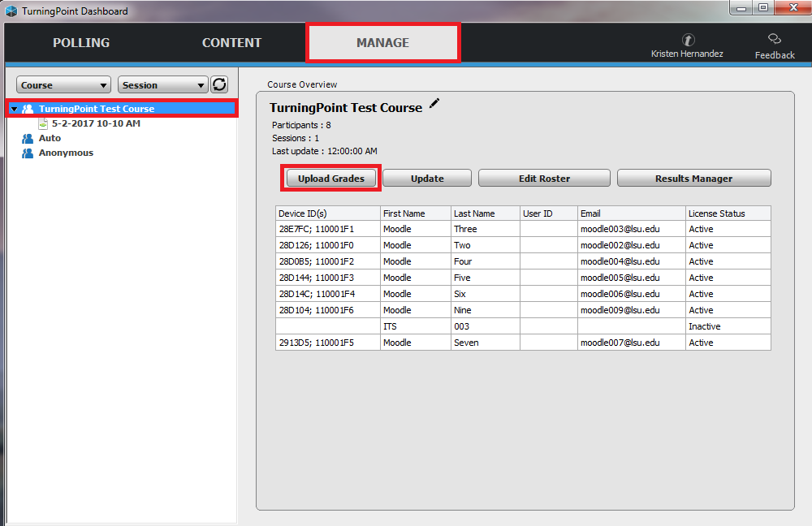
Task: Select the Auto course item
Action: coord(50,138)
